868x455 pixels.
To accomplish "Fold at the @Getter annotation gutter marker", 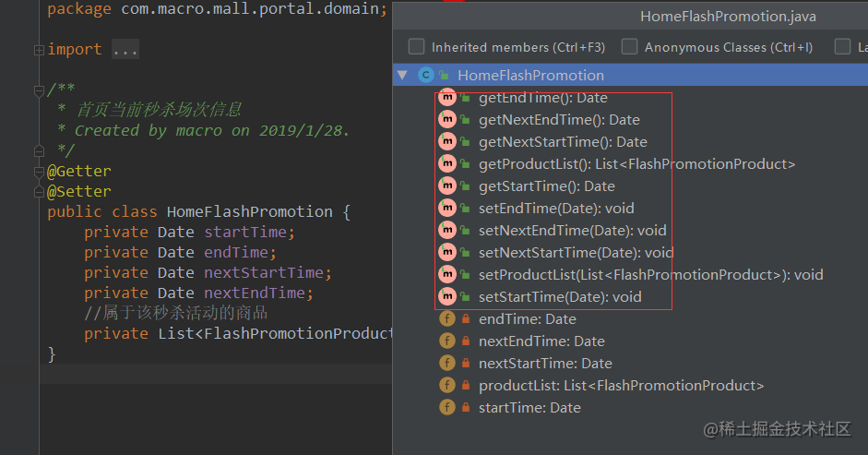I will [x=39, y=172].
